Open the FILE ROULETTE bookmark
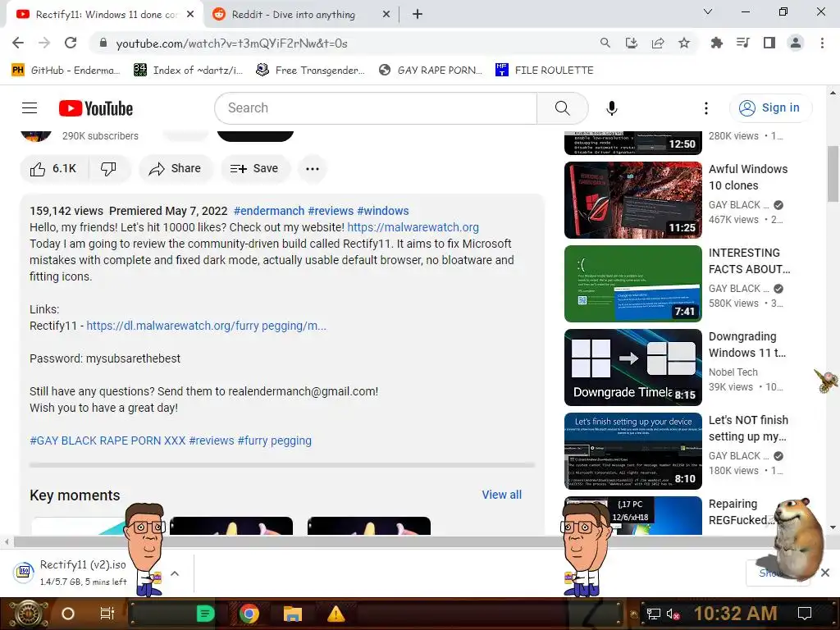Screen dimensions: 840x630 (545, 71)
